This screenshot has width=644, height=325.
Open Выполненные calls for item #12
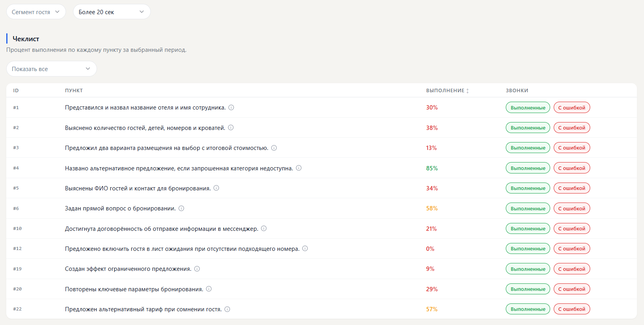coord(528,248)
